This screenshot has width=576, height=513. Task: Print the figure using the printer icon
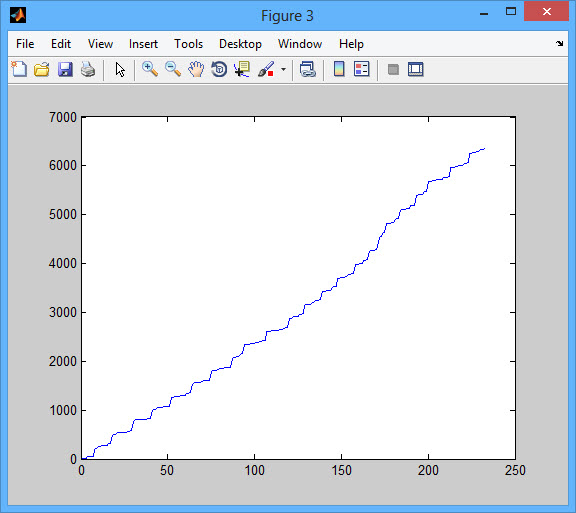click(88, 69)
